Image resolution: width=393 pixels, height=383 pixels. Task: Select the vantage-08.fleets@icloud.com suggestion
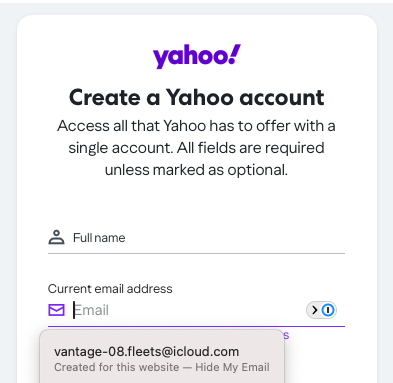[162, 358]
